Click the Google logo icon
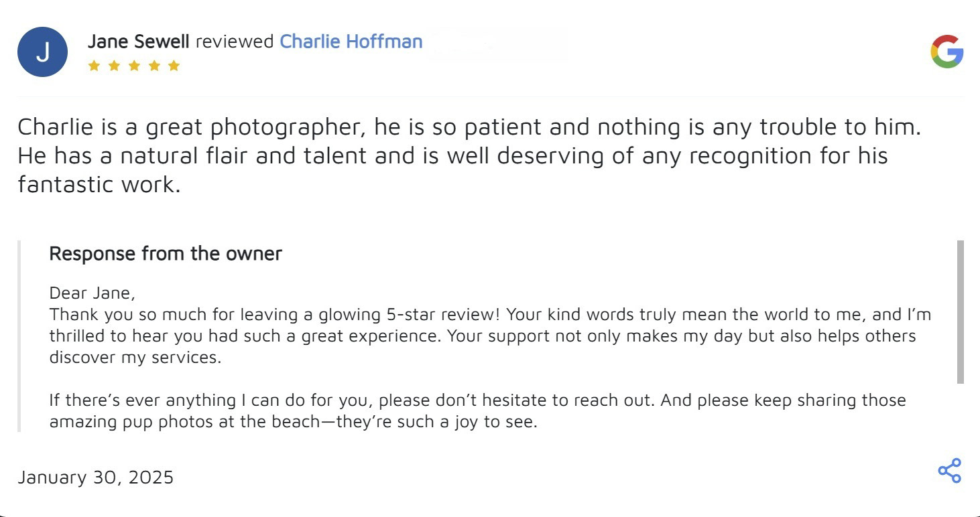The width and height of the screenshot is (980, 517). (x=946, y=52)
